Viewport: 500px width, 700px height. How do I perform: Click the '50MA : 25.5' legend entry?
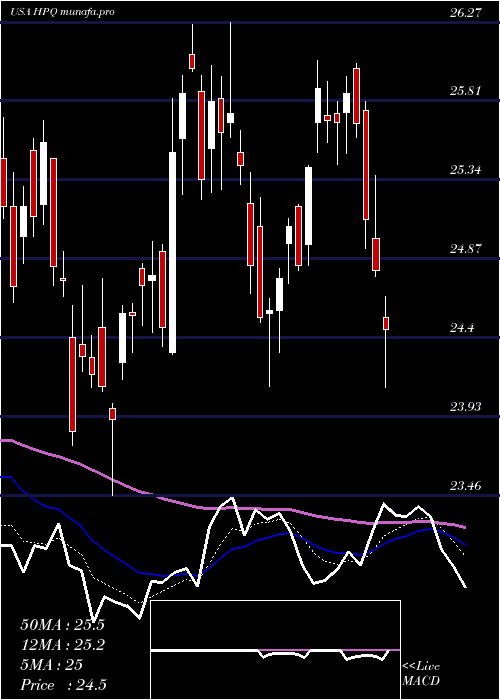62,625
